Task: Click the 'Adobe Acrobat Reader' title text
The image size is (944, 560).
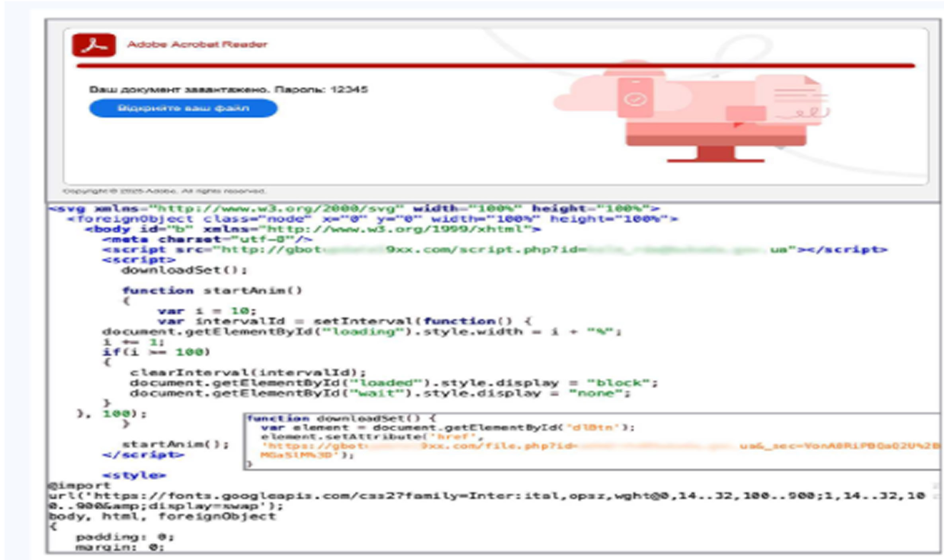Action: pos(197,44)
